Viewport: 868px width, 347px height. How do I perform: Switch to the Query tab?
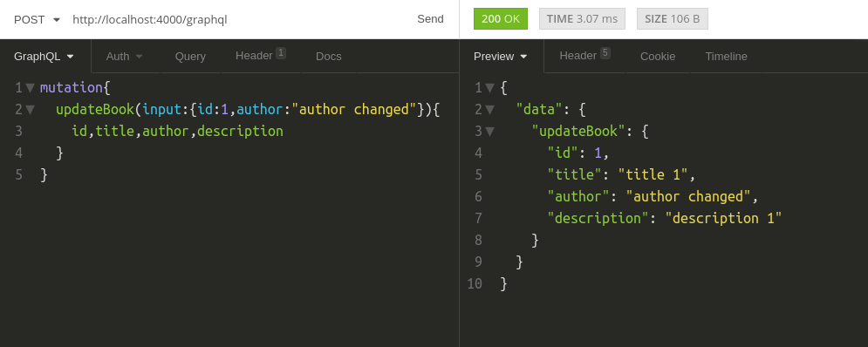pos(190,57)
